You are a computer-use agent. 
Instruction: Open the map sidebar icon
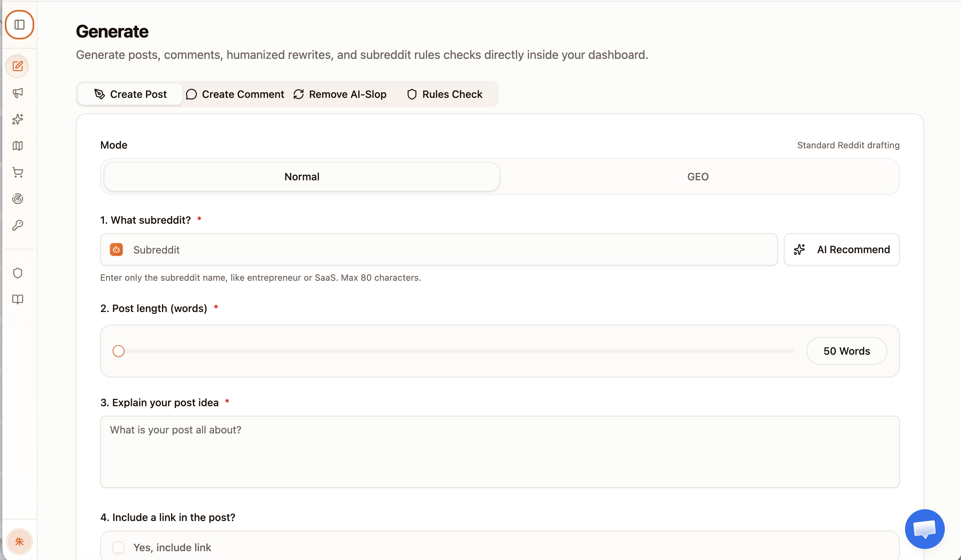click(x=18, y=146)
